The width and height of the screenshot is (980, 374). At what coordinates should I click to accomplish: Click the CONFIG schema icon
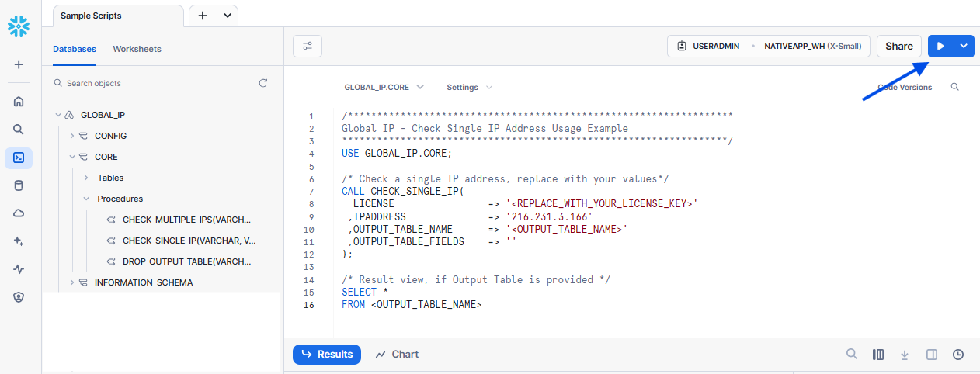pos(83,136)
